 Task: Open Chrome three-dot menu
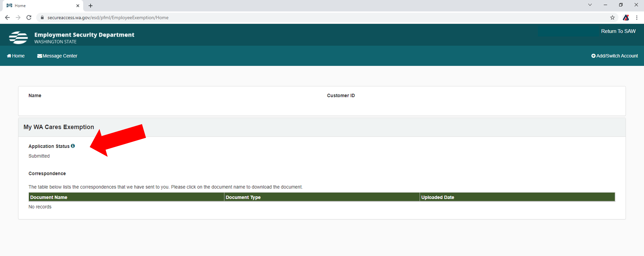(x=637, y=17)
